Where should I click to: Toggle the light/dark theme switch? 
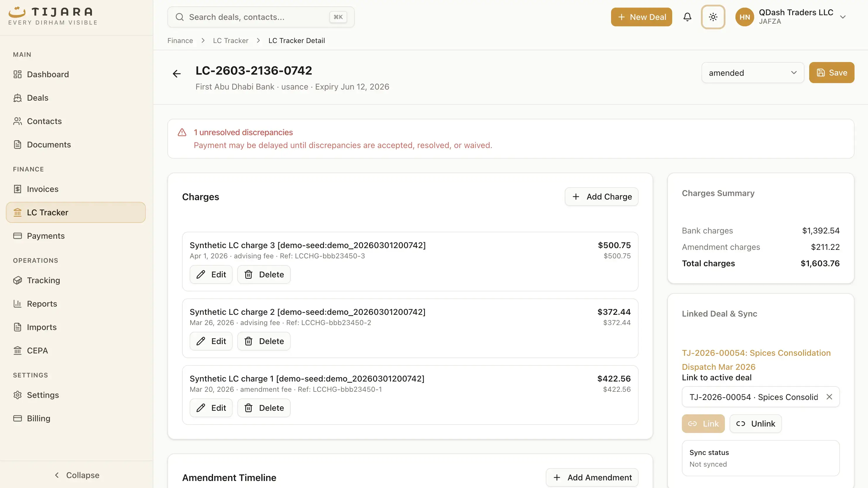(x=713, y=17)
